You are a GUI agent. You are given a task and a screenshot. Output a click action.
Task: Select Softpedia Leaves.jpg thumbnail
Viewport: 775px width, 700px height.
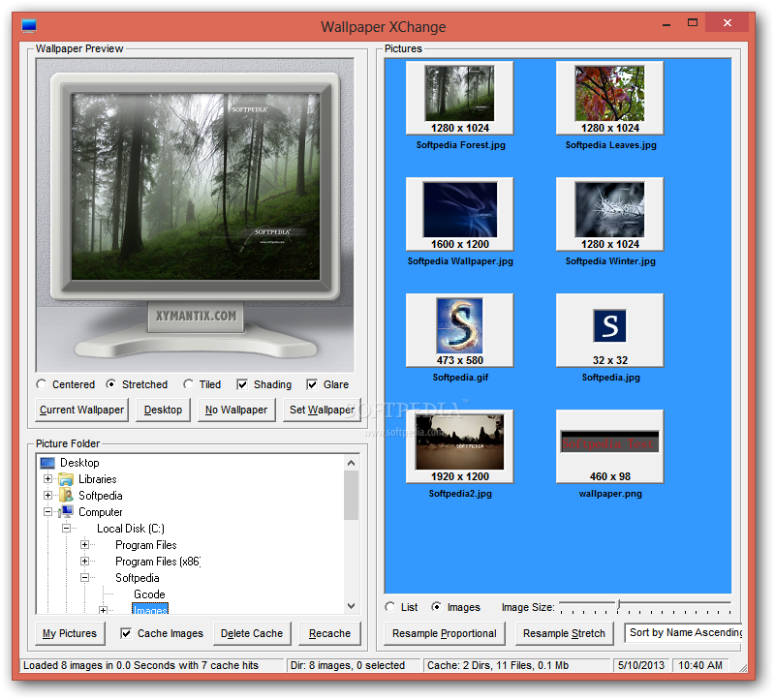610,98
